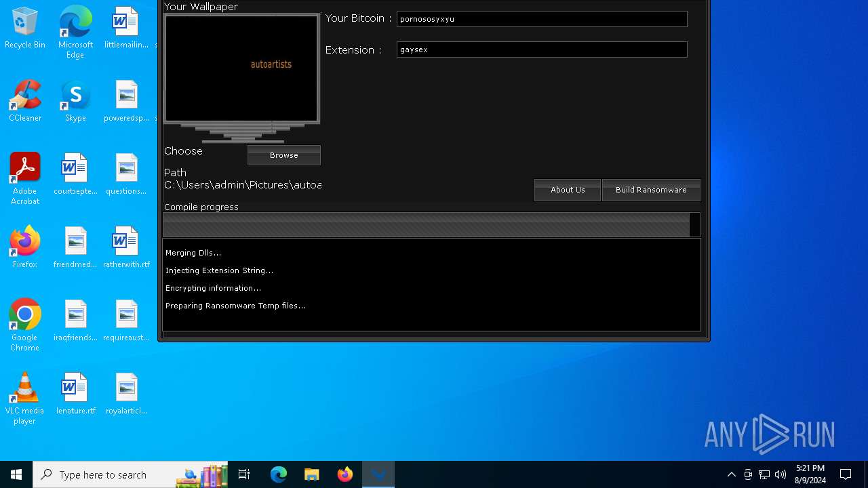Click the wallpaper path text

point(243,185)
